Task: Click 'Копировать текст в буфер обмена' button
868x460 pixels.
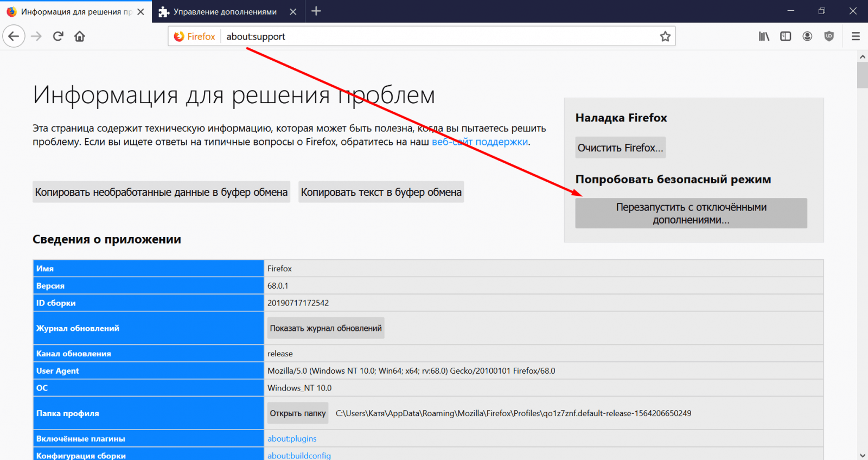Action: [381, 192]
